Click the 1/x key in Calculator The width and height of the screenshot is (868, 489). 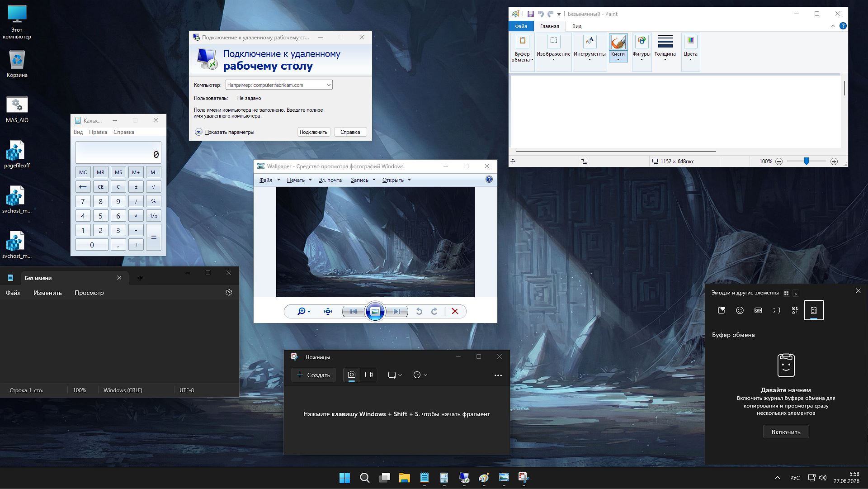[154, 216]
